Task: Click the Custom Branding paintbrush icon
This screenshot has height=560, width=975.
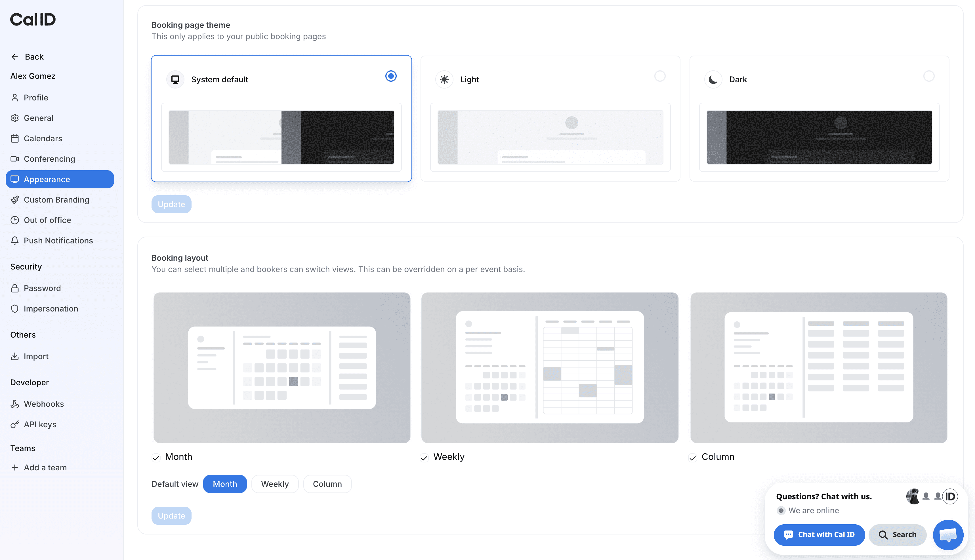Action: (15, 199)
